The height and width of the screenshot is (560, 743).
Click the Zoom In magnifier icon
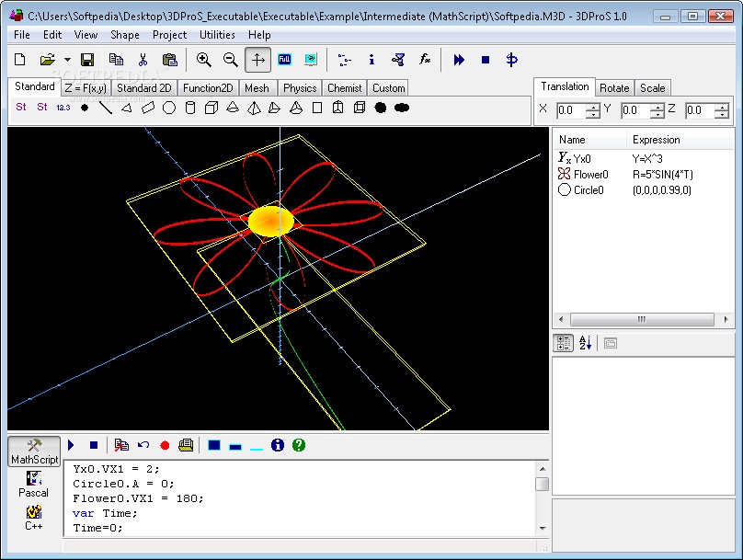tap(203, 60)
